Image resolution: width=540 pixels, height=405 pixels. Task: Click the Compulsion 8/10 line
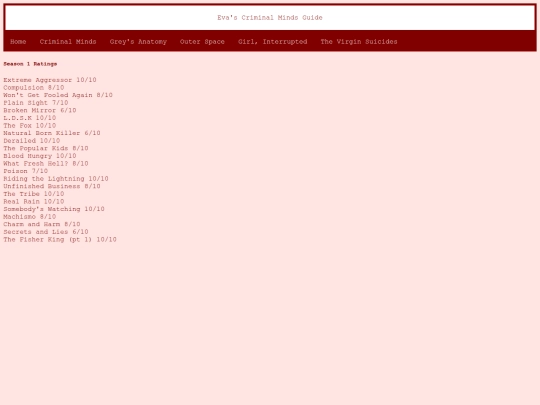(34, 87)
